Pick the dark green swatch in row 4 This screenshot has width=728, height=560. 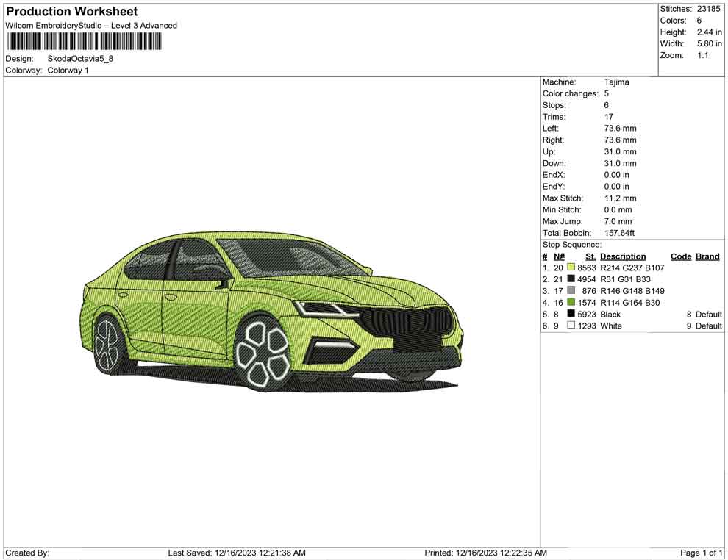click(571, 303)
